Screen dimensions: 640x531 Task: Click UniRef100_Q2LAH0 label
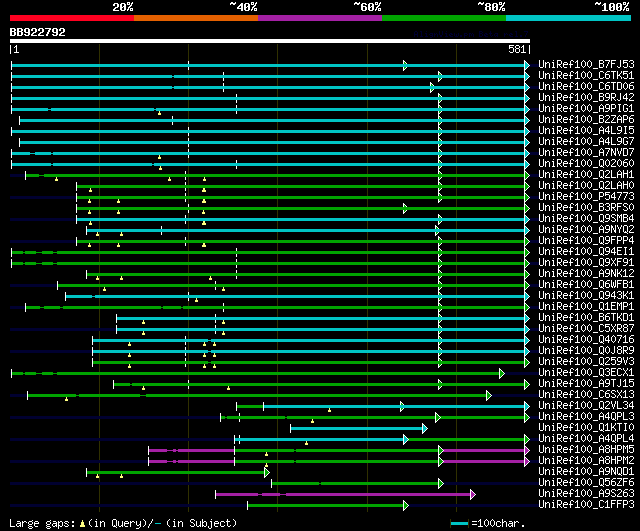(586, 186)
